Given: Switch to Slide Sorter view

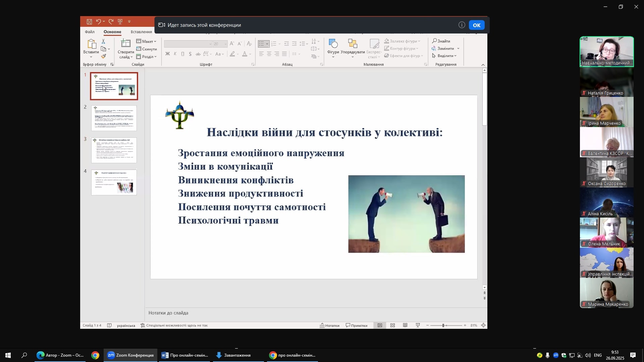Looking at the screenshot, I should coord(392,325).
